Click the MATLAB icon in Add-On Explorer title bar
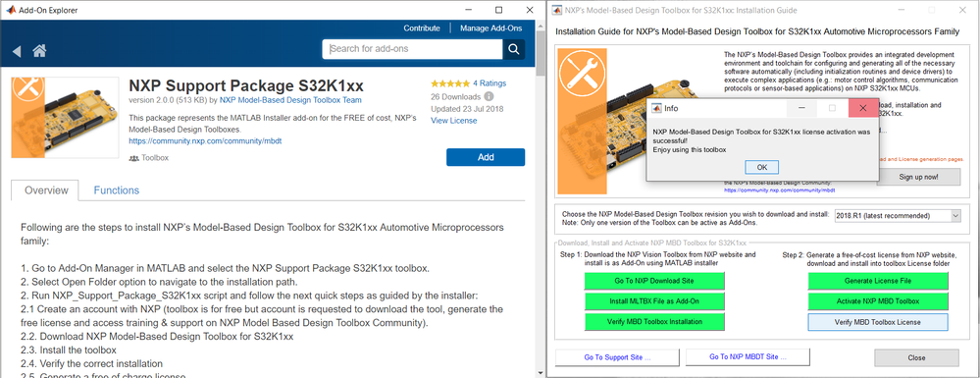 tap(10, 10)
